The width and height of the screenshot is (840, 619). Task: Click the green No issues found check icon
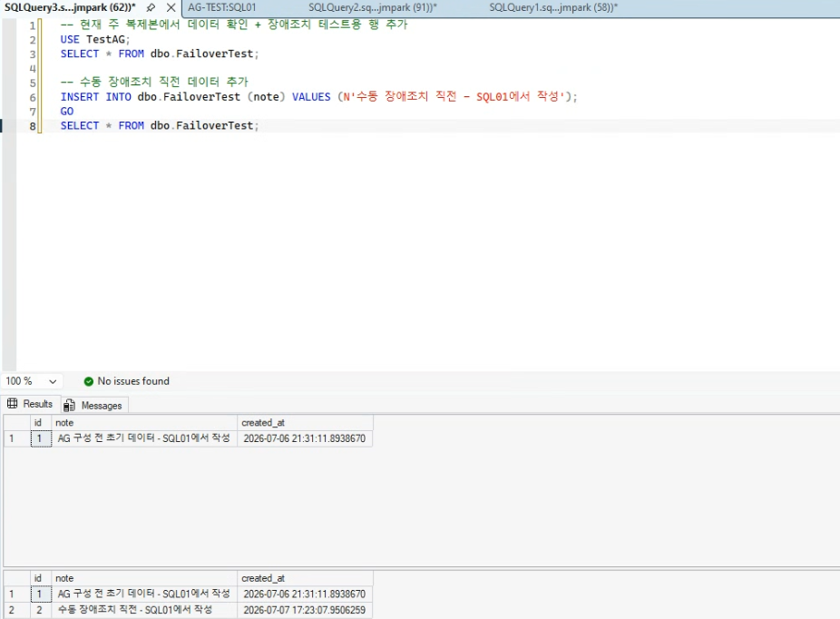click(89, 381)
